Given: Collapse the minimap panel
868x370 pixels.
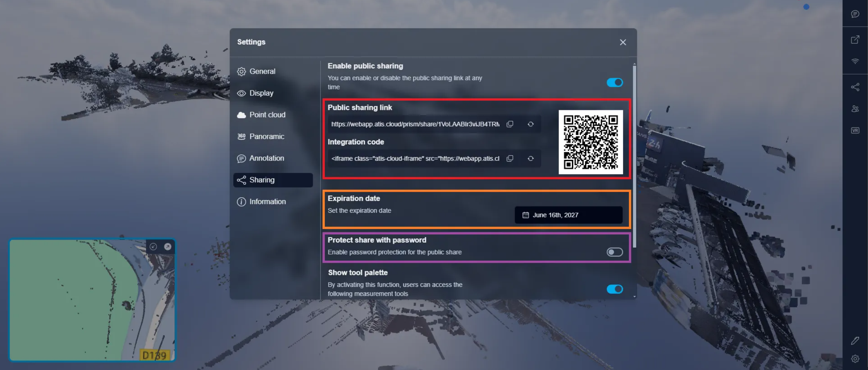Looking at the screenshot, I should pyautogui.click(x=153, y=247).
